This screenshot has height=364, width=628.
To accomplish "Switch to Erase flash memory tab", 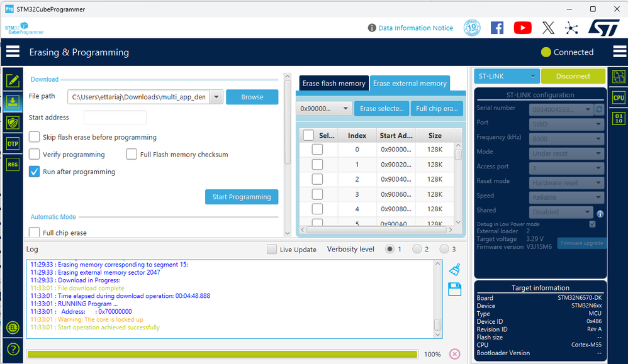I will [x=334, y=83].
